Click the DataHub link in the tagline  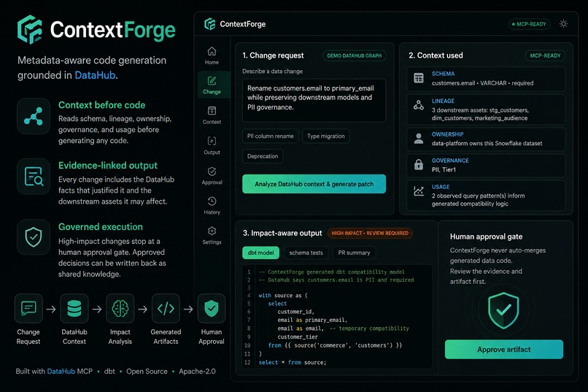point(95,75)
